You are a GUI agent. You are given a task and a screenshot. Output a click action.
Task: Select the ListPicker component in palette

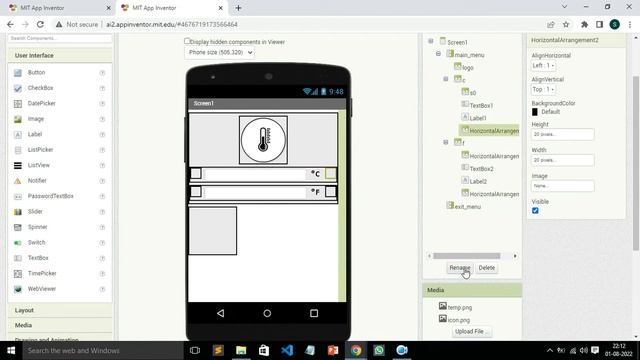(x=40, y=150)
